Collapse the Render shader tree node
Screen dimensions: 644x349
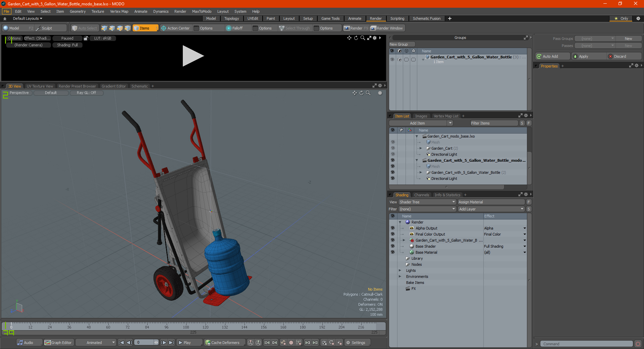(400, 222)
